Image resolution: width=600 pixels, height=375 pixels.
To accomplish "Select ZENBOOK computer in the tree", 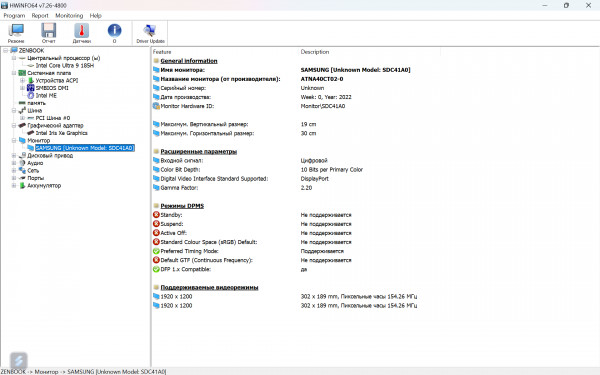I will (31, 51).
